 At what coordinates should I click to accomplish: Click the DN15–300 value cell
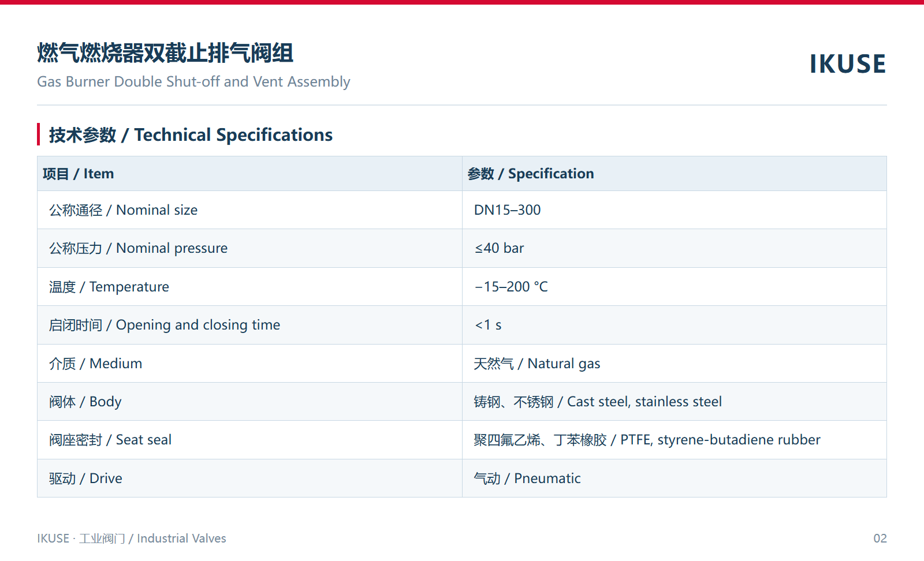pos(675,210)
